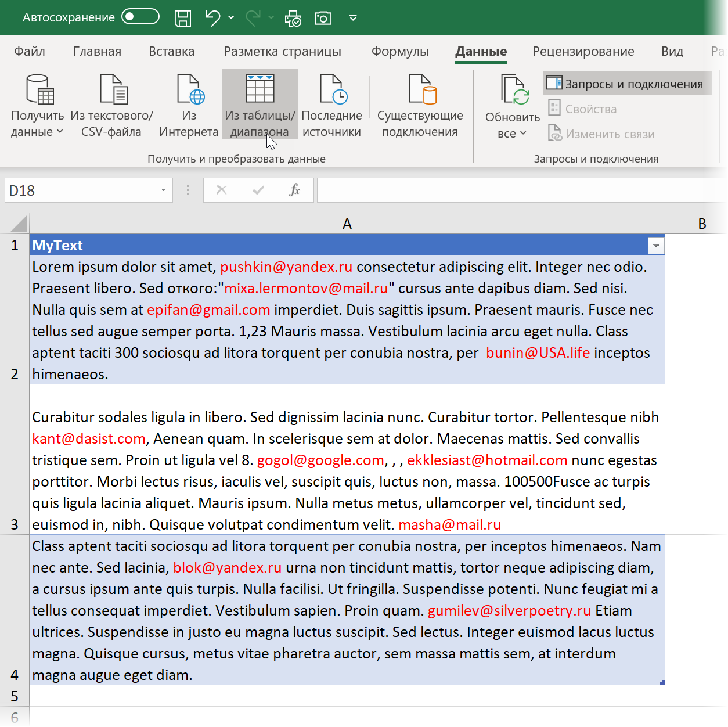Open Последние источники
The width and height of the screenshot is (728, 727).
[x=331, y=105]
